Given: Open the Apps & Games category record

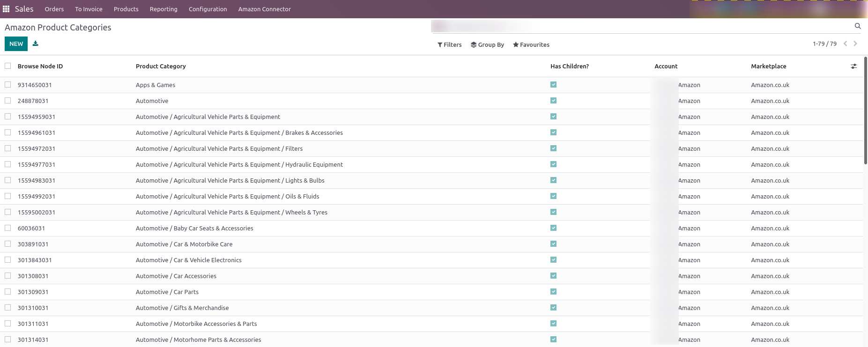Looking at the screenshot, I should (156, 85).
